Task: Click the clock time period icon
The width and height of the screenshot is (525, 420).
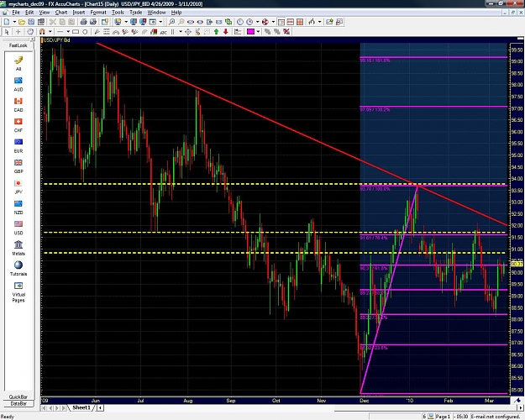Action: 240,22
